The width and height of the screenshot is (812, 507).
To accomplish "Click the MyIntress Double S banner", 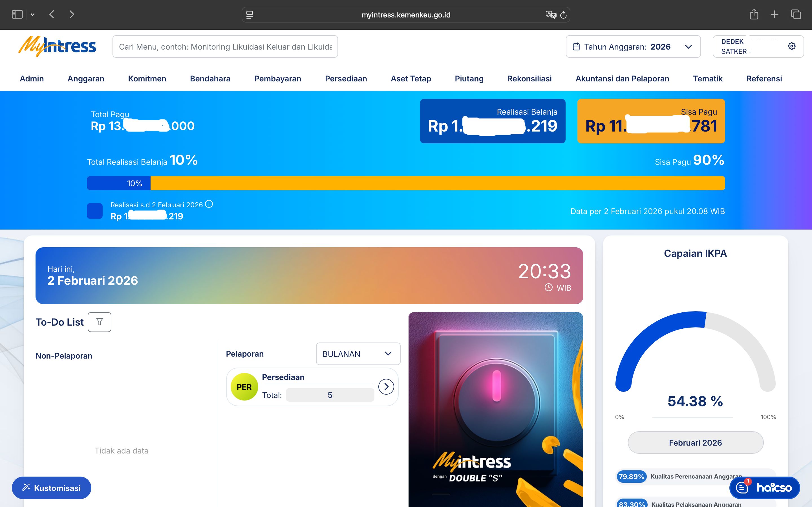I will [496, 409].
